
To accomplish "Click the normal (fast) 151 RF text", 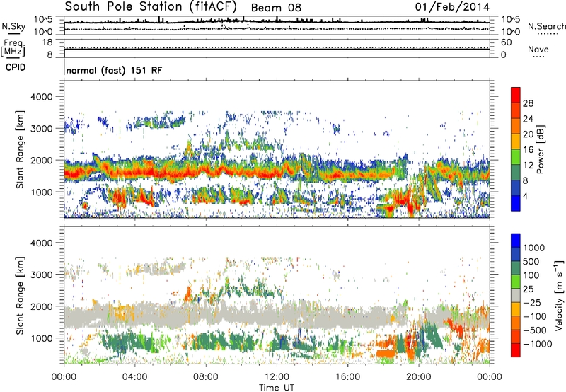I will click(x=114, y=70).
